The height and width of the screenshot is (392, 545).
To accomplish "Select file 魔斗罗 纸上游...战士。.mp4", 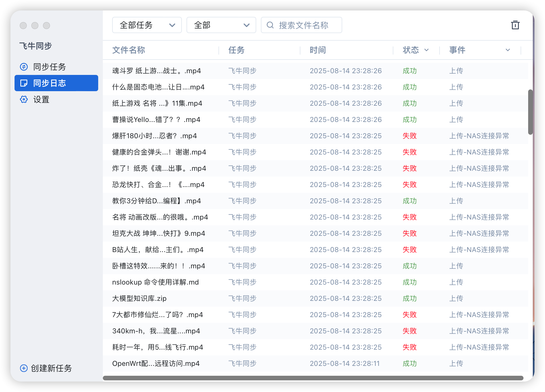I will point(157,71).
